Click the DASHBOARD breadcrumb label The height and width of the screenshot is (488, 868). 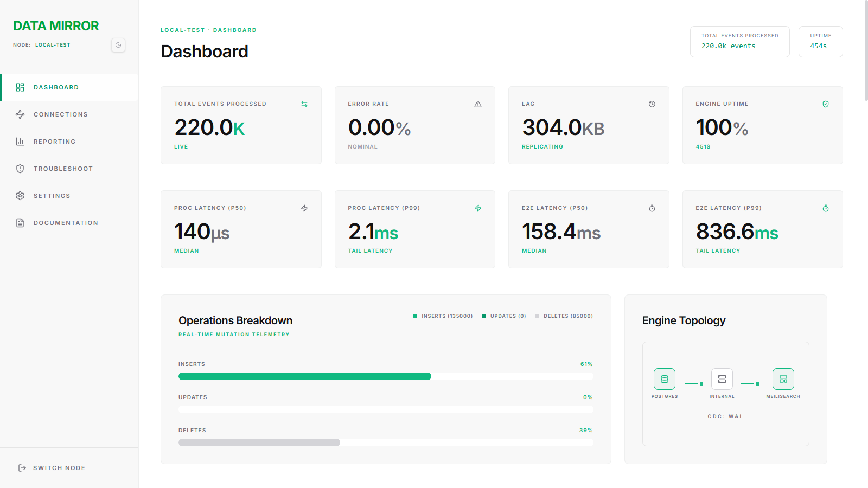tap(235, 30)
